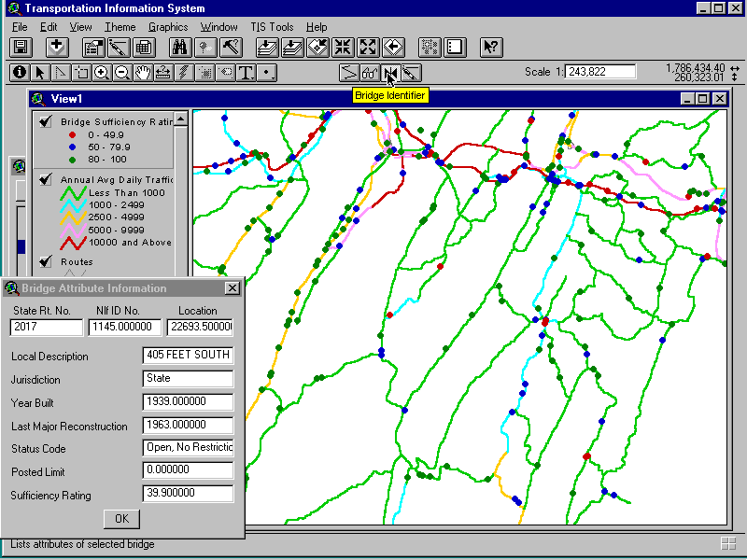Close the Bridge Attribute Information dialog
The image size is (747, 560).
(x=233, y=288)
